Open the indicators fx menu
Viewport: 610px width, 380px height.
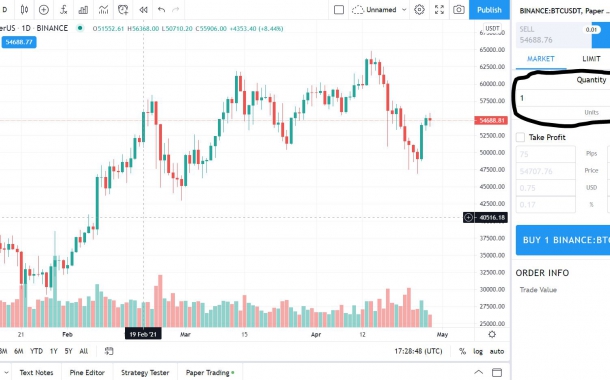point(64,10)
